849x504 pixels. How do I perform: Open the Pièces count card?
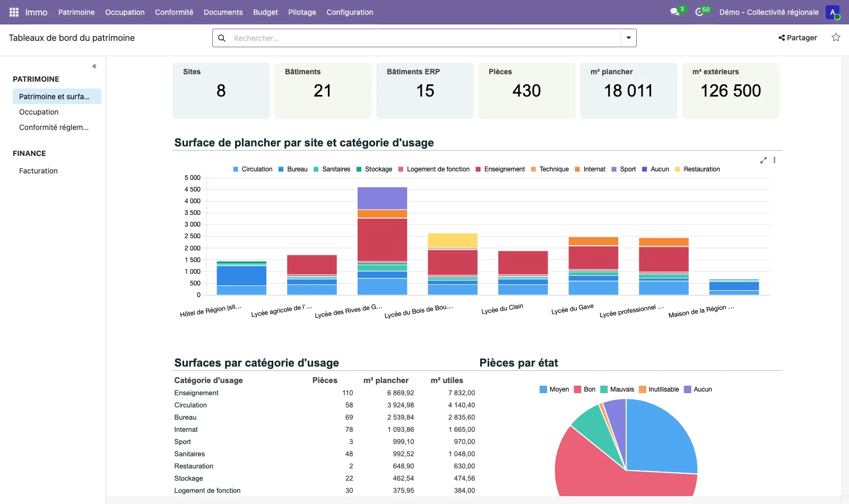[x=527, y=91]
